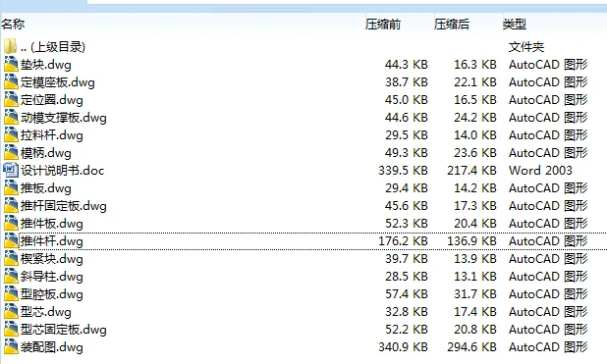Click the 31.7 KB compressed size value
The width and height of the screenshot is (607, 364).
click(475, 294)
